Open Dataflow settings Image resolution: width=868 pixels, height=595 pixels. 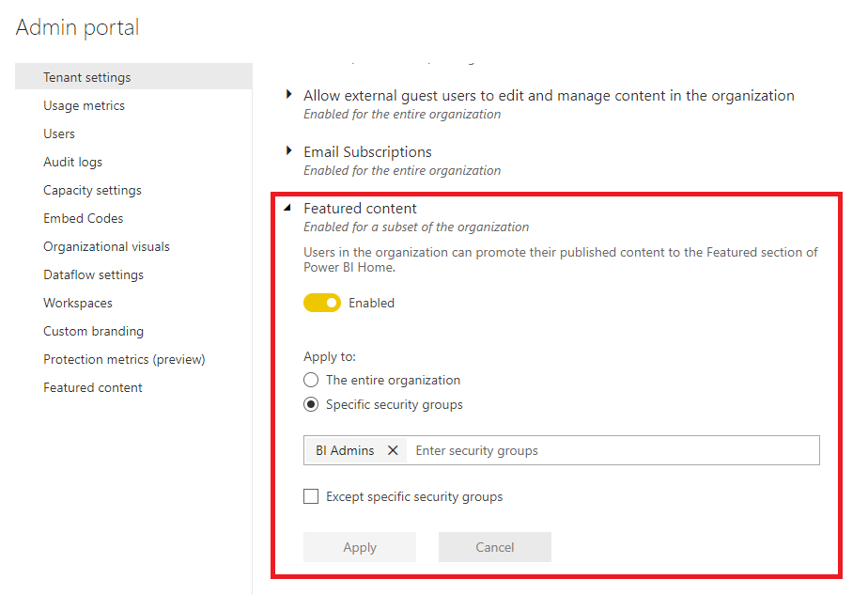pos(93,274)
